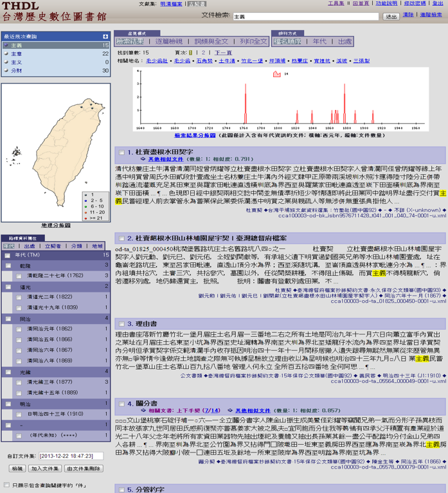Open the 立契者 facet tab
The width and height of the screenshot is (448, 493).
click(53, 246)
